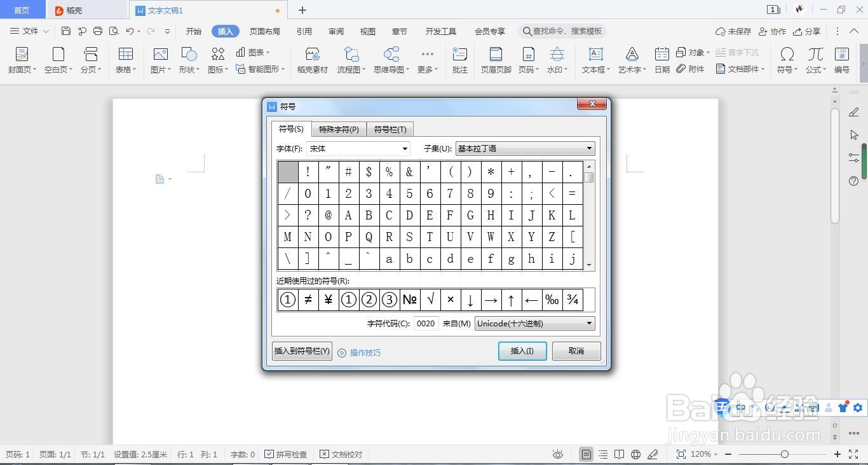This screenshot has height=465, width=868.
Task: Insert the date with the 日期 icon
Action: (661, 60)
